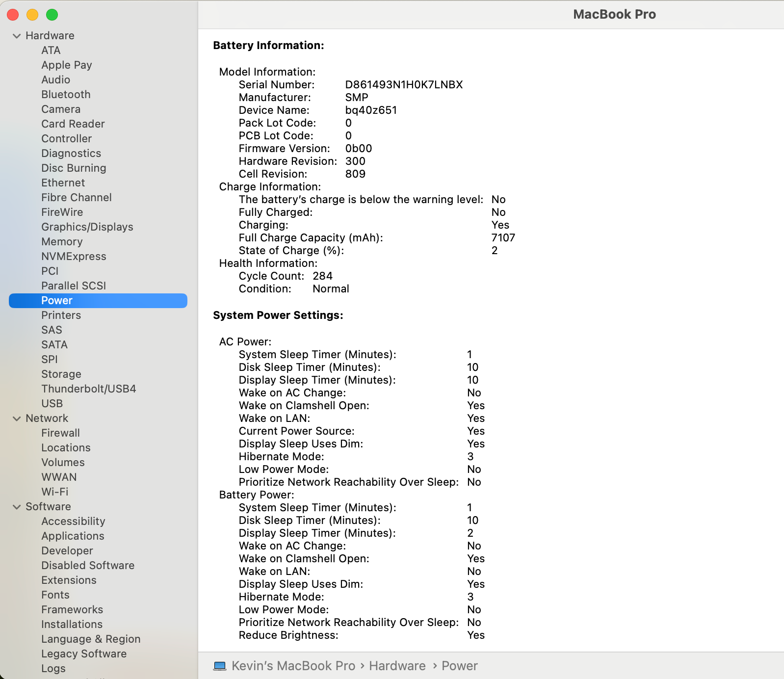The image size is (784, 679).
Task: Select Thunderbolt/USB4 in the sidebar
Action: pyautogui.click(x=88, y=389)
